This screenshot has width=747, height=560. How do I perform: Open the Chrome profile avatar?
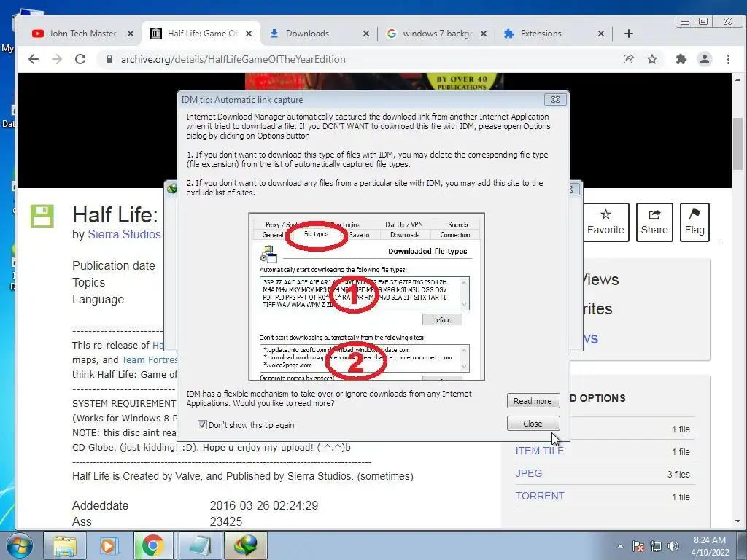705,59
